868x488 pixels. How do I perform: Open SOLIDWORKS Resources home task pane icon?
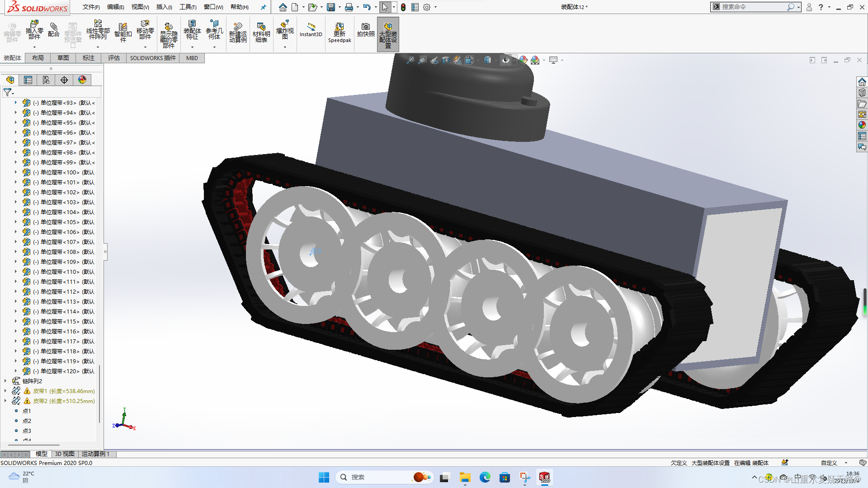[x=862, y=82]
